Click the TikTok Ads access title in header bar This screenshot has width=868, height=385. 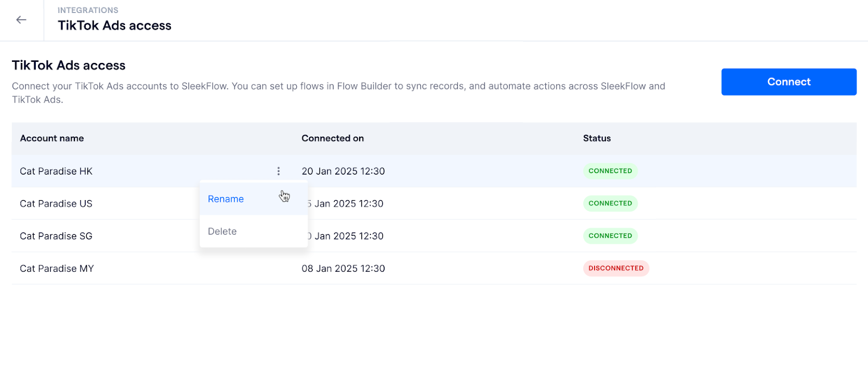114,25
